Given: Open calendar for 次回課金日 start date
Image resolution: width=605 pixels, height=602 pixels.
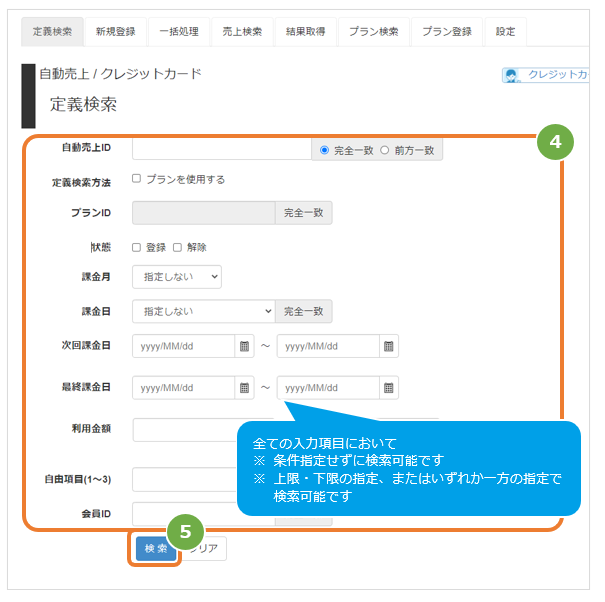Looking at the screenshot, I should pos(244,346).
